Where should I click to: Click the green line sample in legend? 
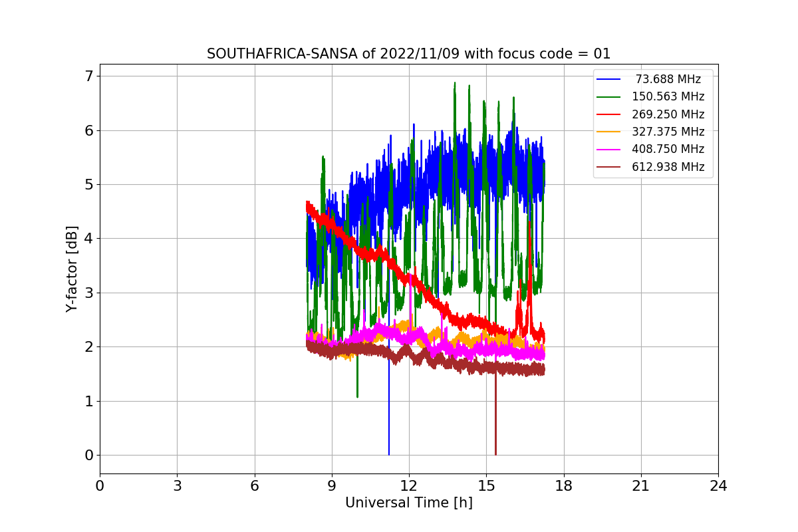(x=608, y=96)
